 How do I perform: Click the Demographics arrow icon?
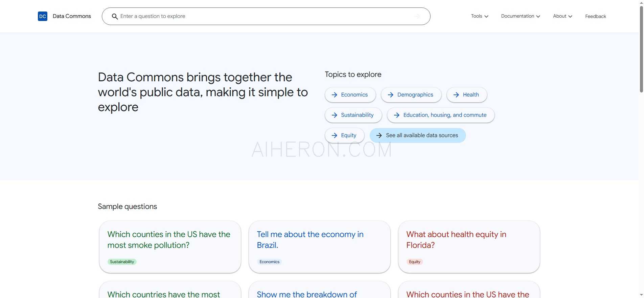(390, 95)
